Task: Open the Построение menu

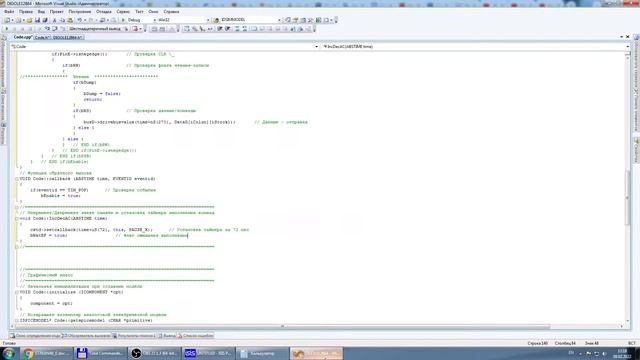Action: (x=80, y=12)
